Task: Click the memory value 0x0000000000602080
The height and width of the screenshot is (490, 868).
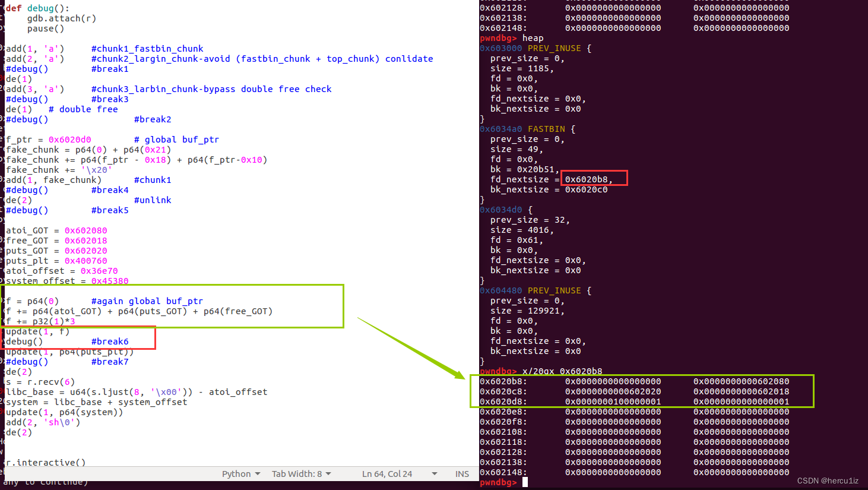Action: tap(742, 381)
